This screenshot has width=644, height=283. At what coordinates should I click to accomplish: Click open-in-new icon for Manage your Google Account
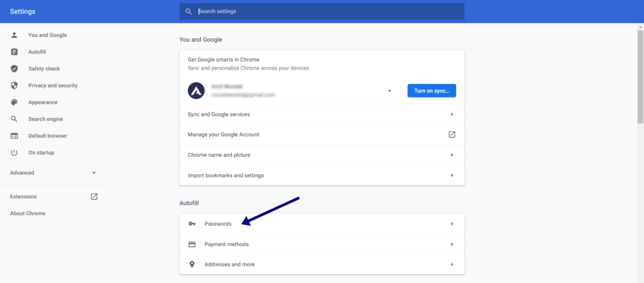pyautogui.click(x=452, y=135)
